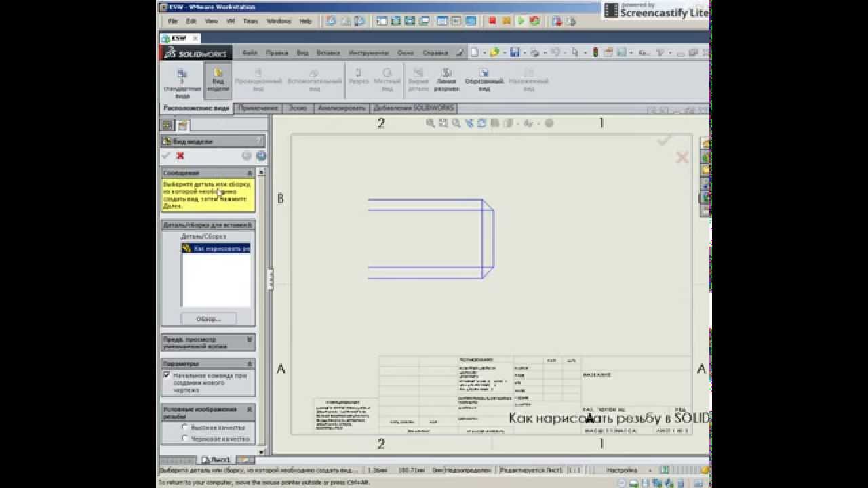868x488 pixels.
Task: Click the cancel X at canvas corner
Action: click(x=682, y=157)
